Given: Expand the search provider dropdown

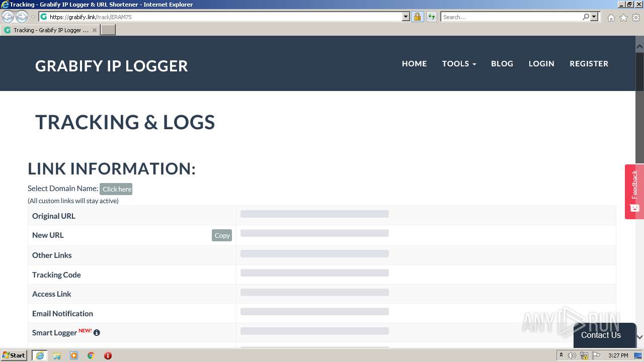Looking at the screenshot, I should coord(594,17).
